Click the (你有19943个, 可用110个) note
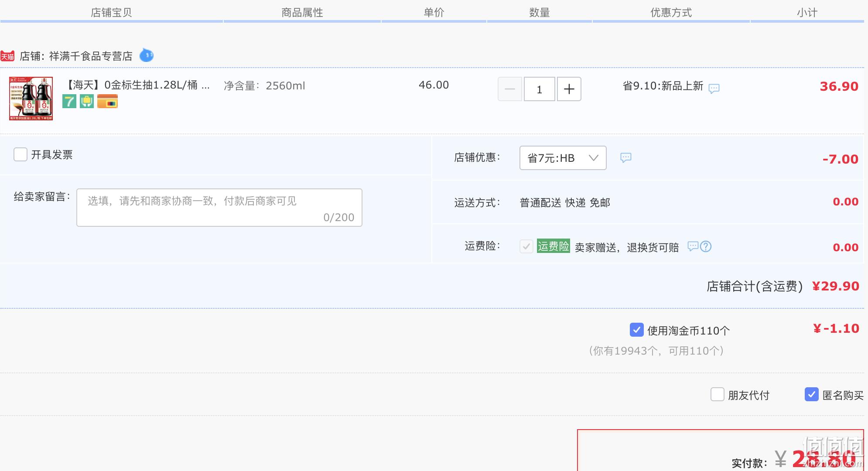This screenshot has height=471, width=868. point(656,351)
